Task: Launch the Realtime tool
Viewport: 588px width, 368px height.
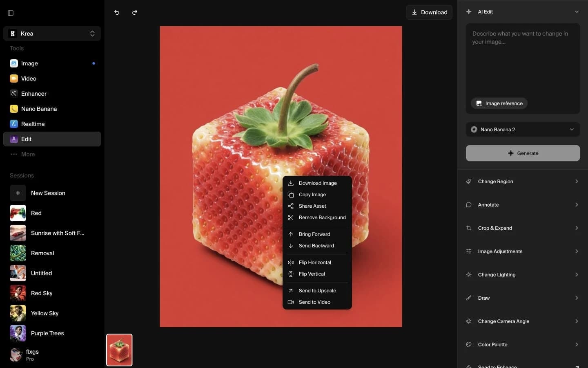Action: click(x=52, y=124)
